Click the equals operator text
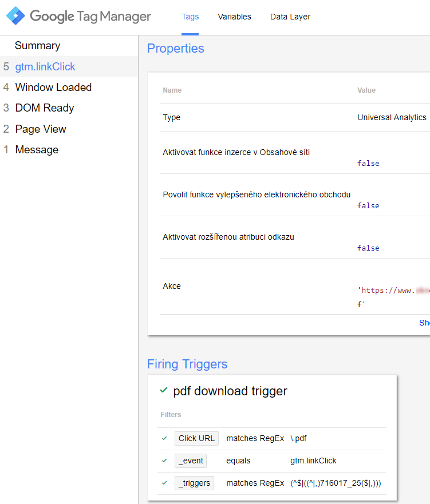 238,461
